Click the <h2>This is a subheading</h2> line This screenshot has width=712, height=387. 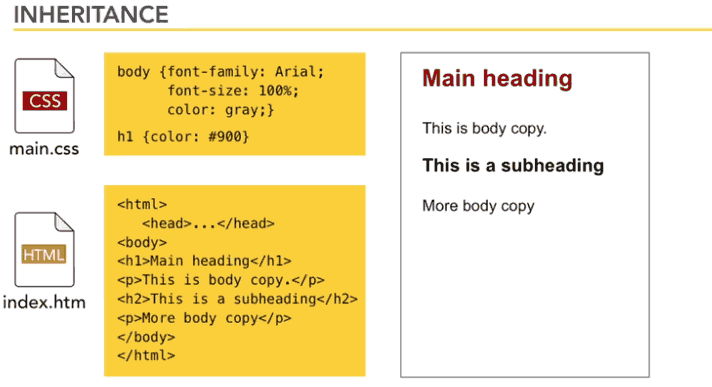237,299
